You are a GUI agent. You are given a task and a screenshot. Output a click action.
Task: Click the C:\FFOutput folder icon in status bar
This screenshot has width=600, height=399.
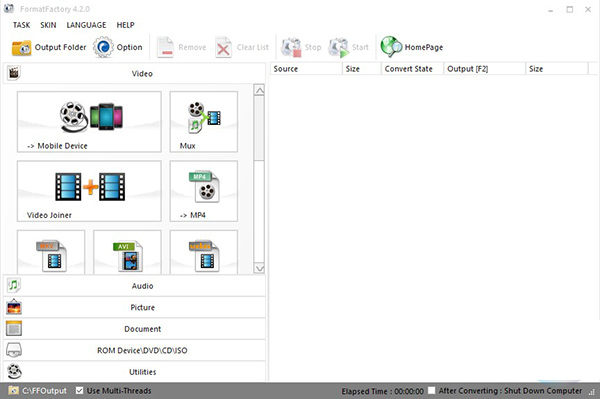[13, 391]
